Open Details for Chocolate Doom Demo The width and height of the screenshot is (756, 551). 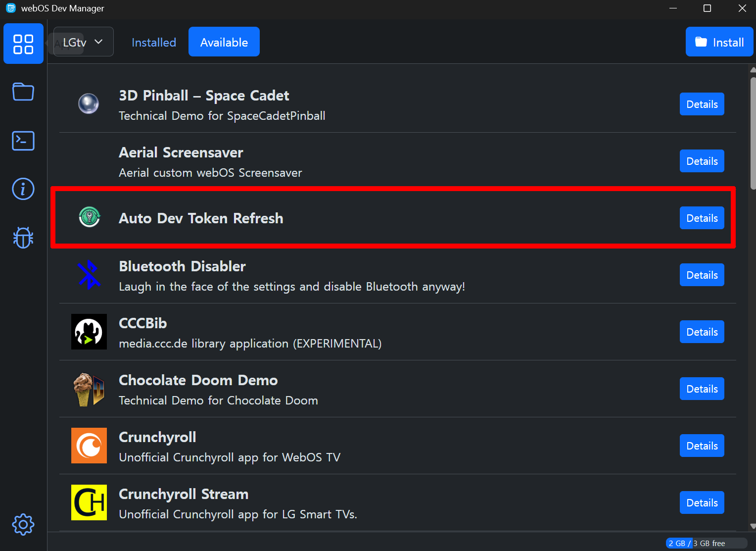tap(702, 389)
